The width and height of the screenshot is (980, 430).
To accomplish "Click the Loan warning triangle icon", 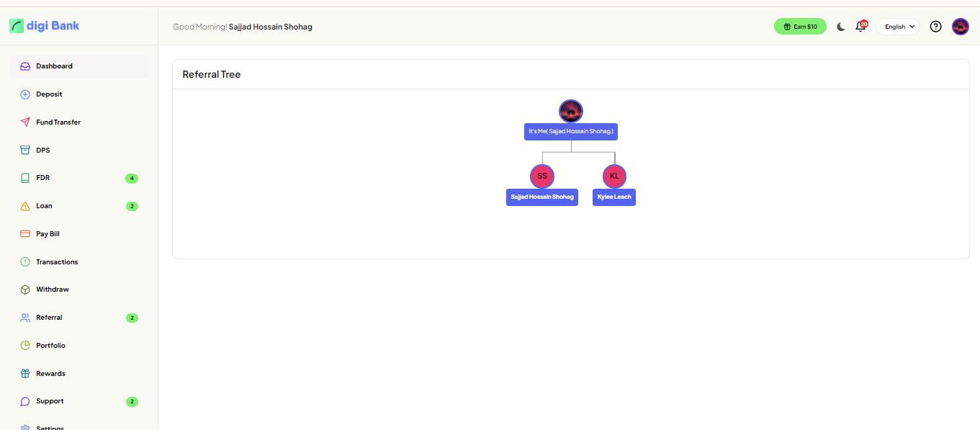I will pyautogui.click(x=25, y=206).
